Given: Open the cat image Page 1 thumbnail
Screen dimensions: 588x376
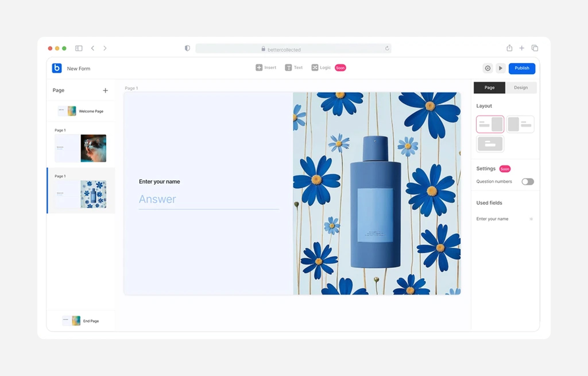Looking at the screenshot, I should click(x=81, y=148).
